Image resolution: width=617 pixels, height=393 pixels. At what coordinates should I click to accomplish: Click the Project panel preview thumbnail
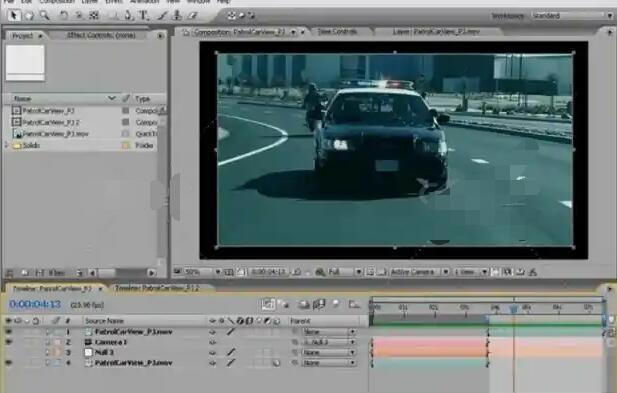coord(25,63)
